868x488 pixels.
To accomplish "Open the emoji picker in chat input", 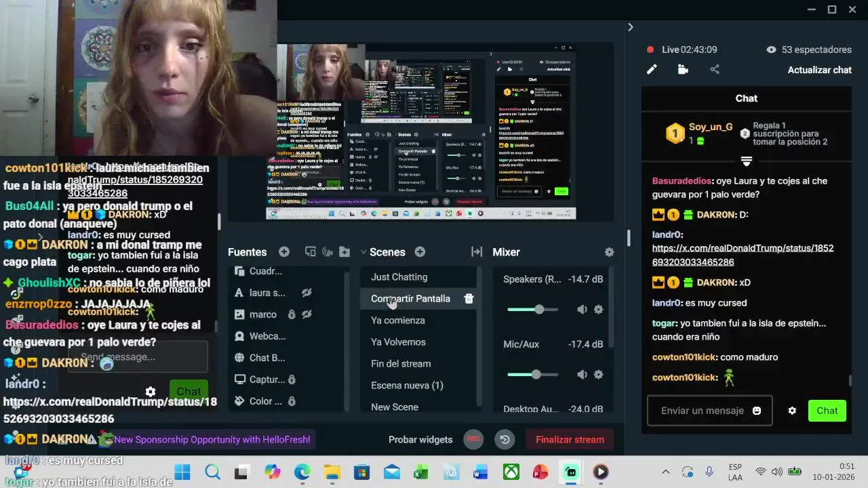I will pyautogui.click(x=757, y=411).
